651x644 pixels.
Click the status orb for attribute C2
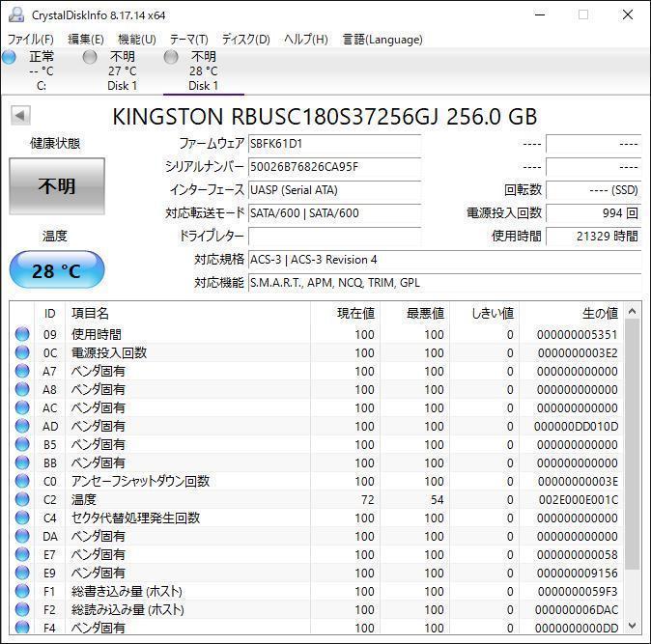click(x=22, y=499)
